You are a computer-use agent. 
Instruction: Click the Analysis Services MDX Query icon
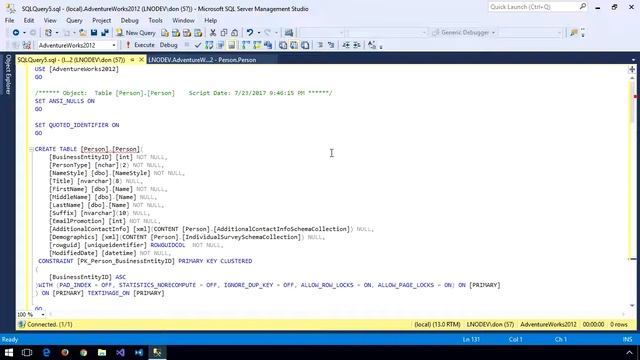[x=176, y=33]
